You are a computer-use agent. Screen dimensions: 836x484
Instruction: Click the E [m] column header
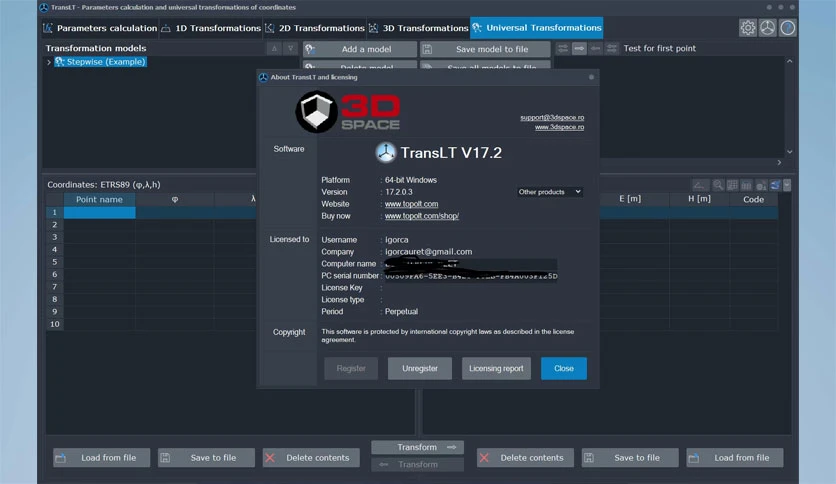630,199
